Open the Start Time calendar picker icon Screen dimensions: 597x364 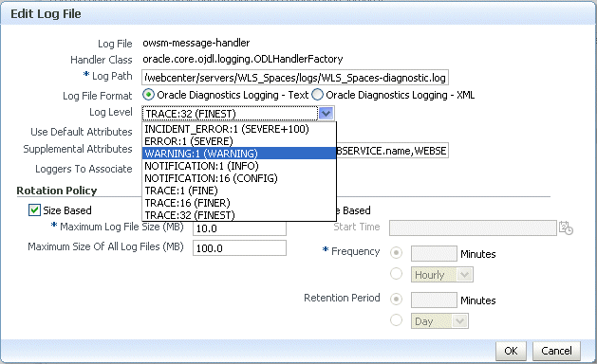(x=567, y=227)
